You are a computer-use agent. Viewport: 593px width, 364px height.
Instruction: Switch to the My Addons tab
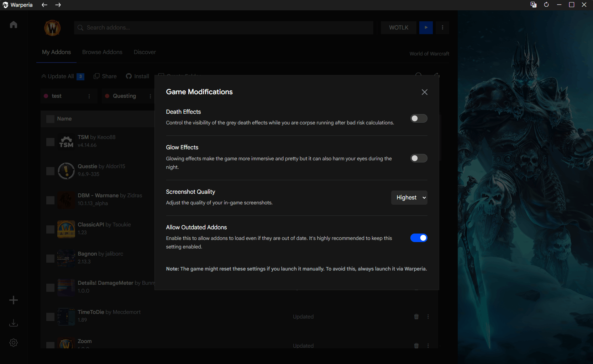coord(56,52)
